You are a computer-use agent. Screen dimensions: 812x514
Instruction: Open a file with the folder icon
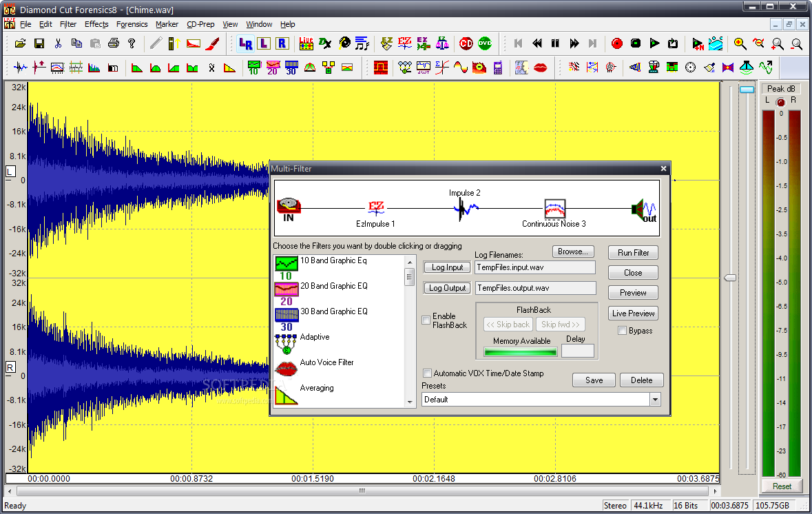tap(20, 43)
